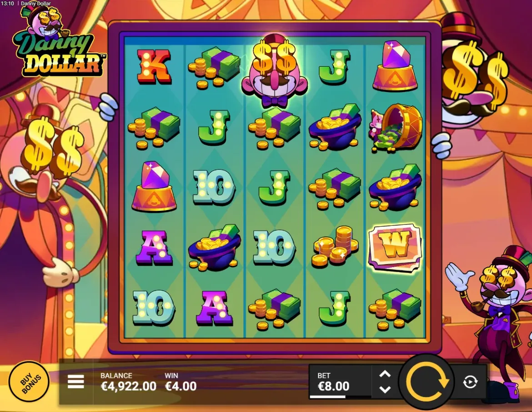
Task: Click the win amount €4.00
Action: point(181,386)
